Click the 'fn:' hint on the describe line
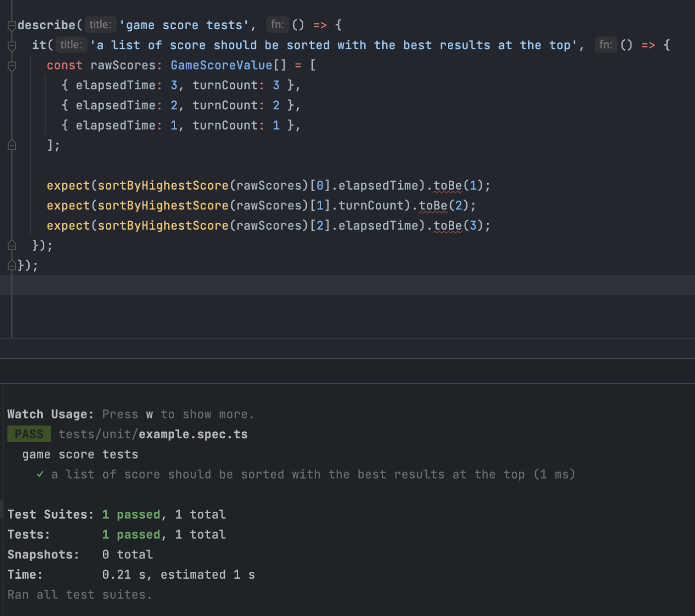The image size is (695, 616). [x=278, y=25]
